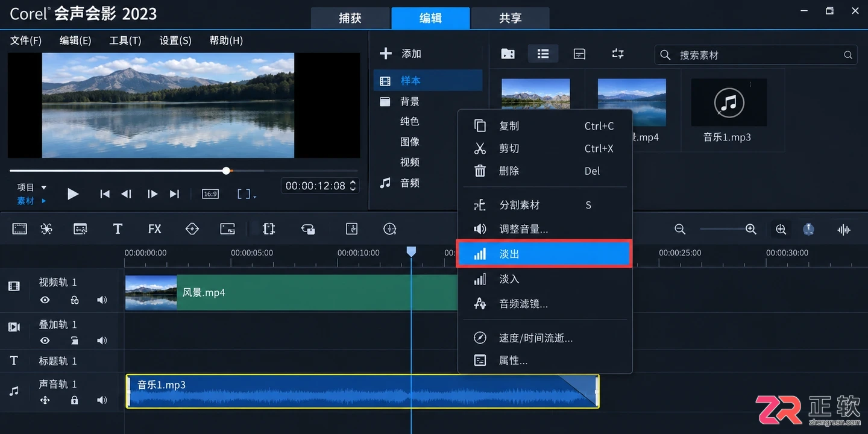
Task: Select 视频 (Video) in the library list
Action: point(410,162)
